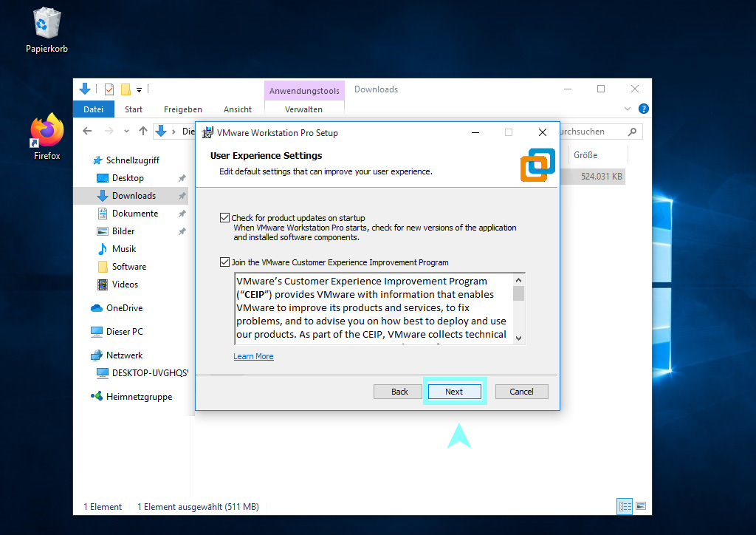Open the quick access toolbar customize dropdown
Screen dimensions: 756x535
click(x=140, y=89)
